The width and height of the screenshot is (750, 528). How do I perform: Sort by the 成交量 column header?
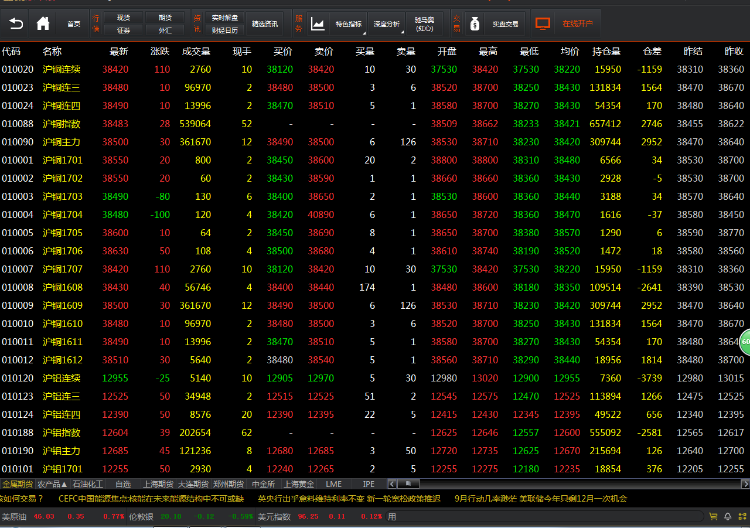[x=196, y=52]
